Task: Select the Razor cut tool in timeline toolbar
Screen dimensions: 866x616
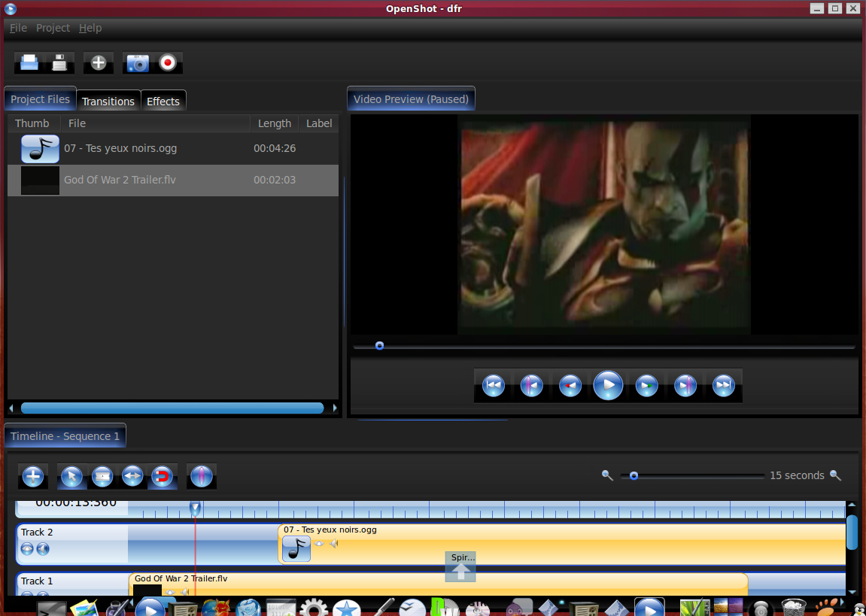Action: coord(102,476)
